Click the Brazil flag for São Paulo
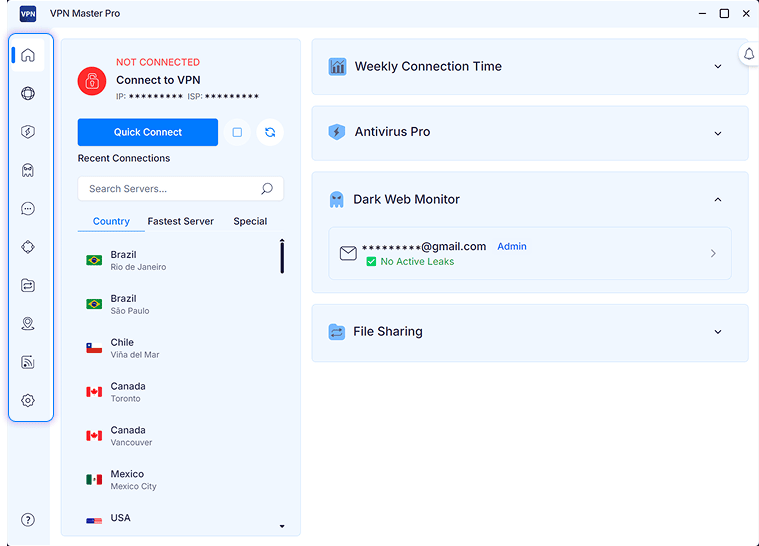Viewport: 759px width, 546px height. coord(94,304)
